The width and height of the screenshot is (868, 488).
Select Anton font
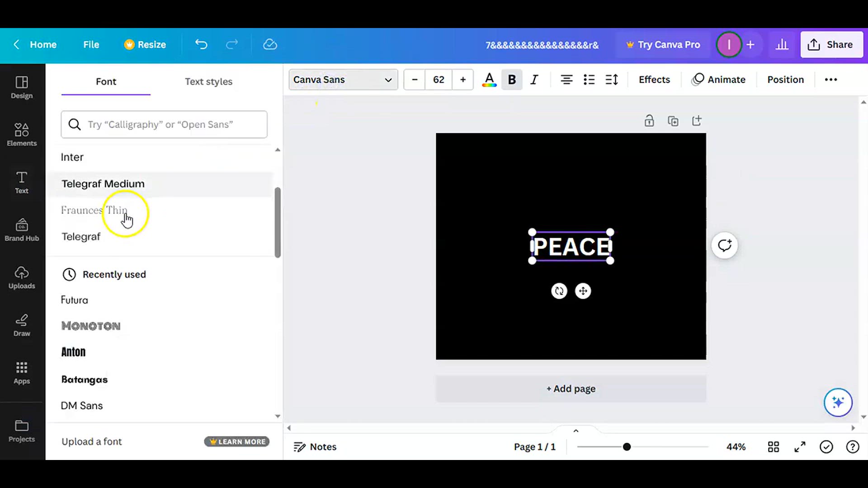coord(160,352)
